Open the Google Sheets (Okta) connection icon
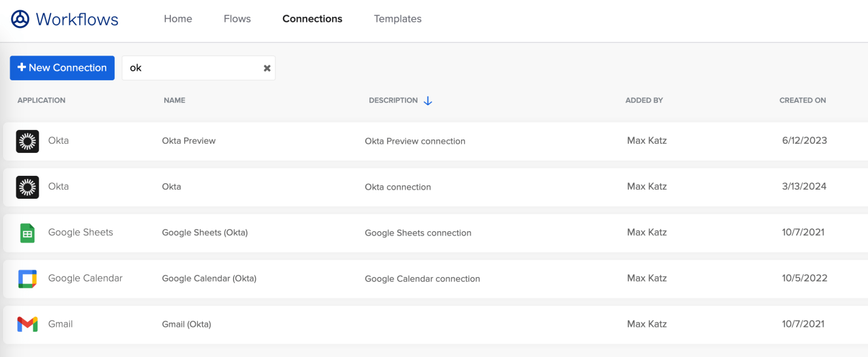This screenshot has width=868, height=357. tap(27, 232)
